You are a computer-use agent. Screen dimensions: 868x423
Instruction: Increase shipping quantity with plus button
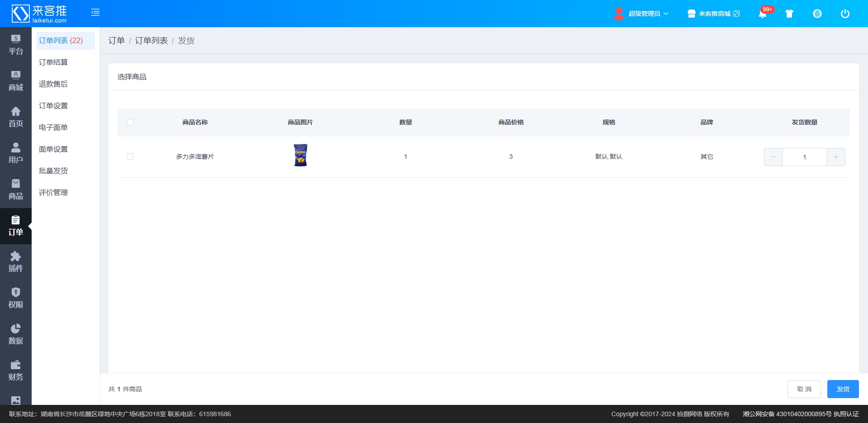coord(836,157)
